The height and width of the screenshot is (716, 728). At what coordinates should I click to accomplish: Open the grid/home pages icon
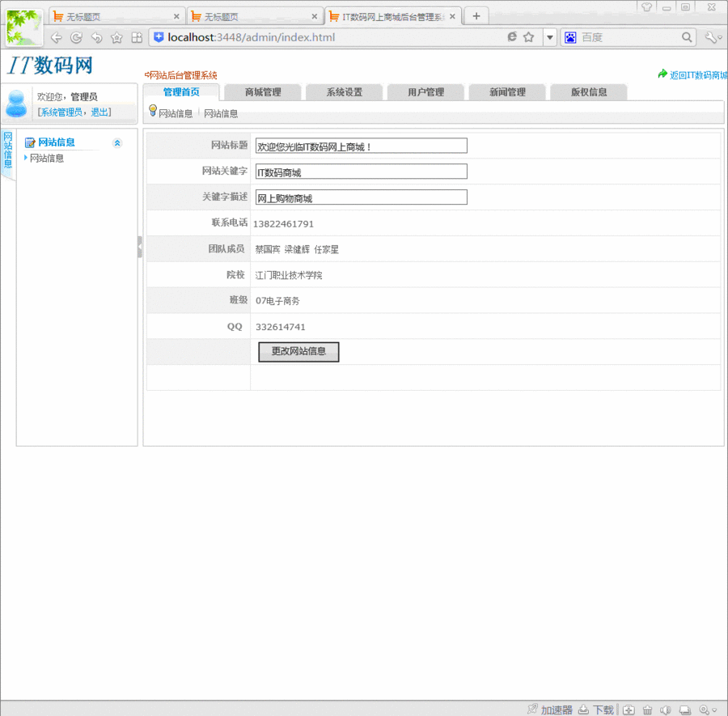coord(137,37)
